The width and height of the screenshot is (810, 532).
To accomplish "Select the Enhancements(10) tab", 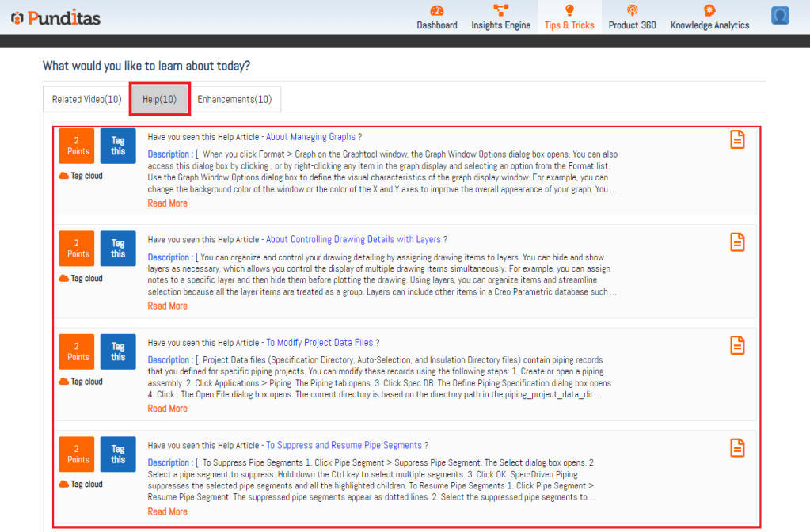I will tap(234, 100).
